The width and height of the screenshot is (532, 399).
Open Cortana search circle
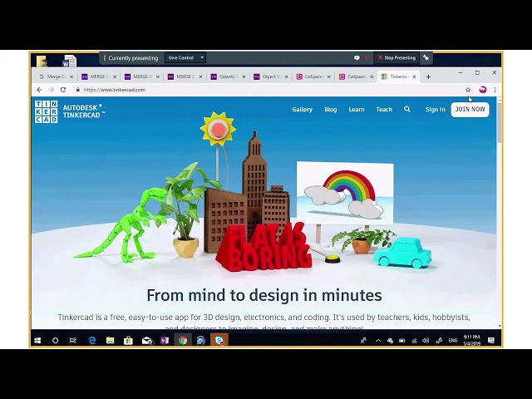(x=55, y=340)
